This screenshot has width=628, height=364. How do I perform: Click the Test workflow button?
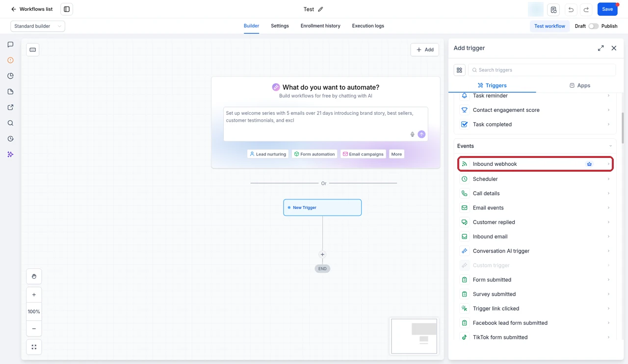pos(549,26)
